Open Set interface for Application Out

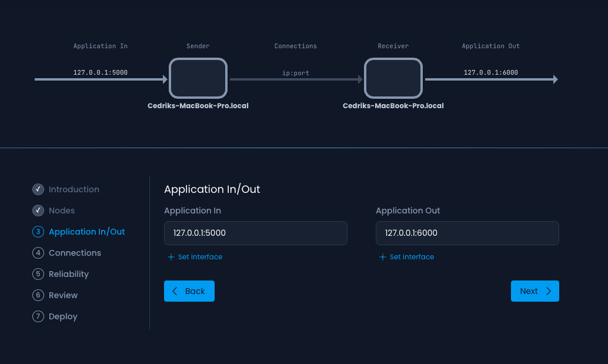point(406,257)
